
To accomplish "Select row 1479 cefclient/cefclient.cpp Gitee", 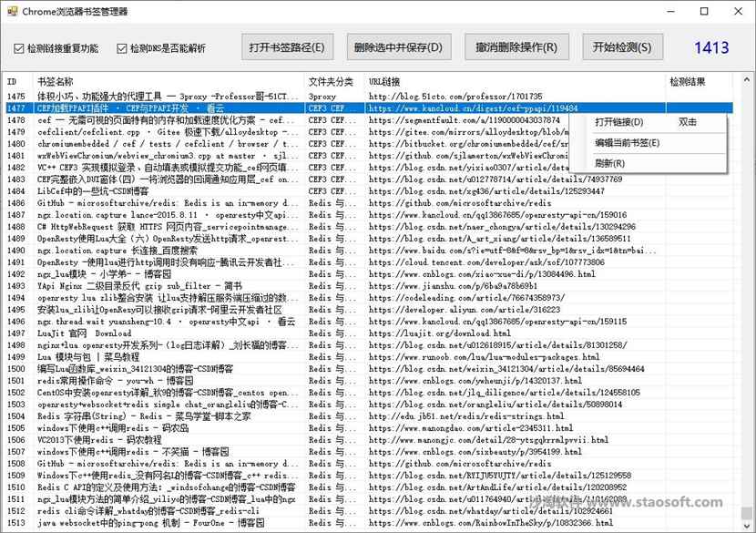I will (368, 132).
